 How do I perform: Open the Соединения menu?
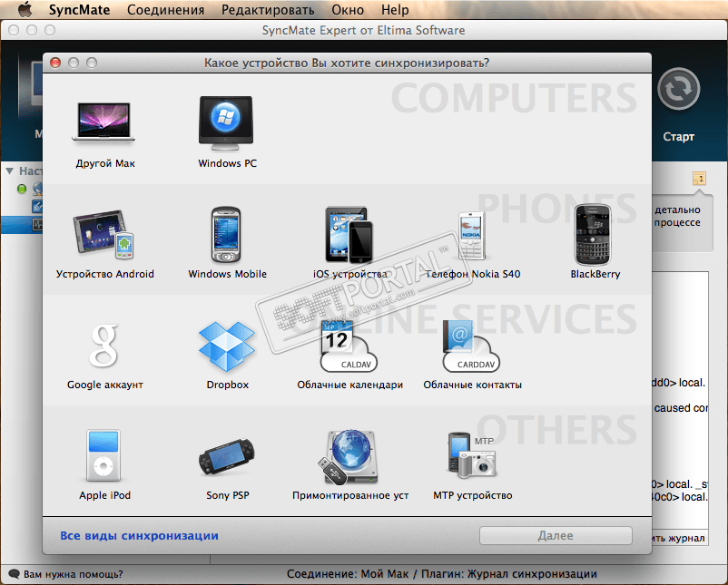coord(166,10)
